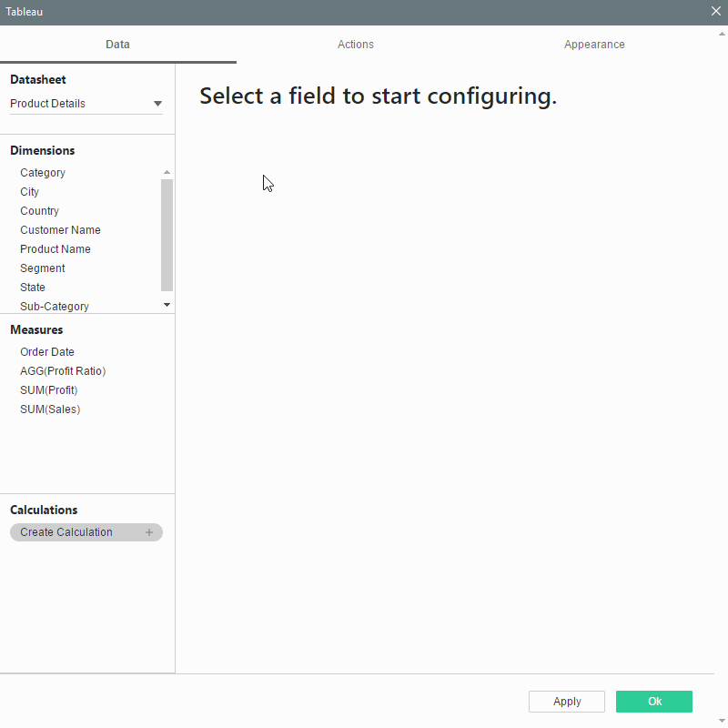Open the Product Details datasheet dropdown
The height and width of the screenshot is (728, 728).
(x=157, y=104)
